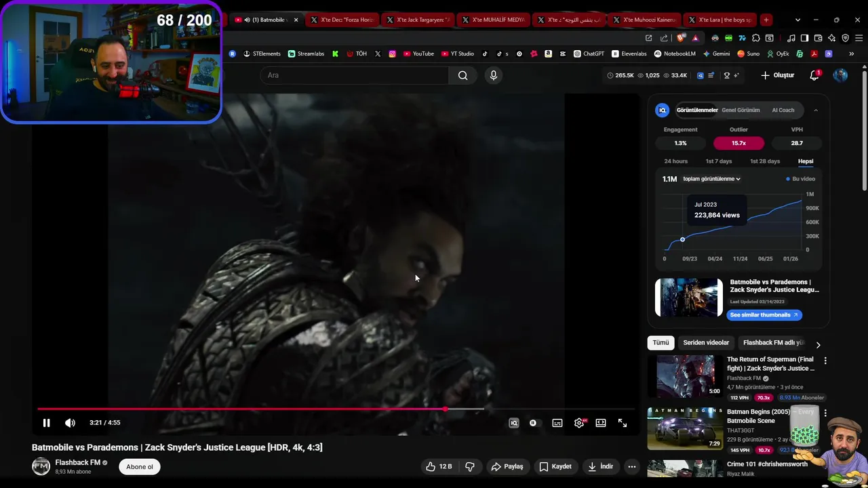Open account profile avatar menu
This screenshot has width=868, height=488.
840,75
